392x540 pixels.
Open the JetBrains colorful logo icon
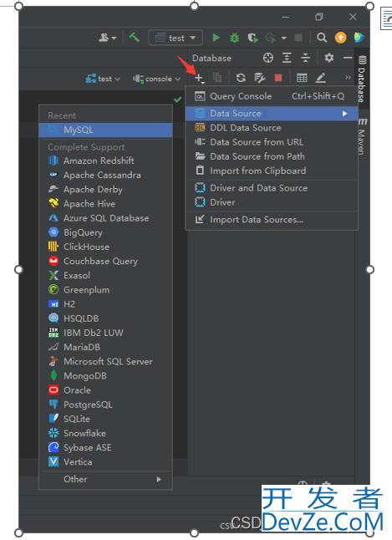point(359,38)
